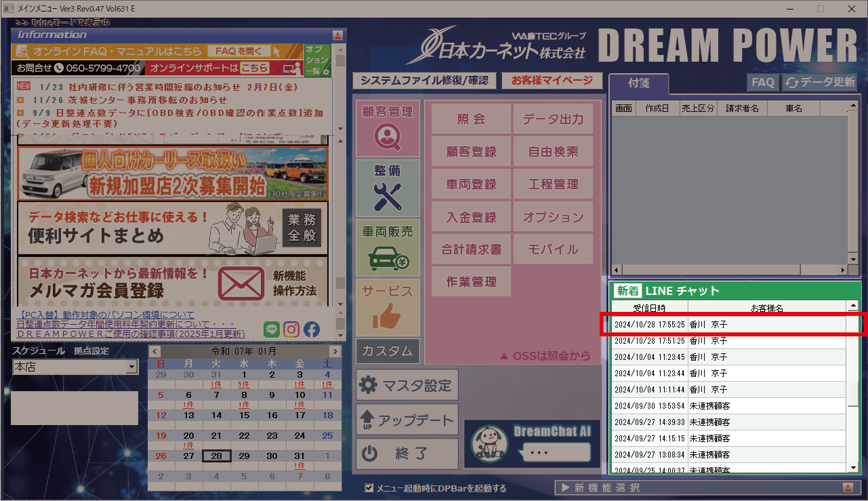Click the データ出力 button
Viewport: 868px width, 501px height.
coord(553,119)
